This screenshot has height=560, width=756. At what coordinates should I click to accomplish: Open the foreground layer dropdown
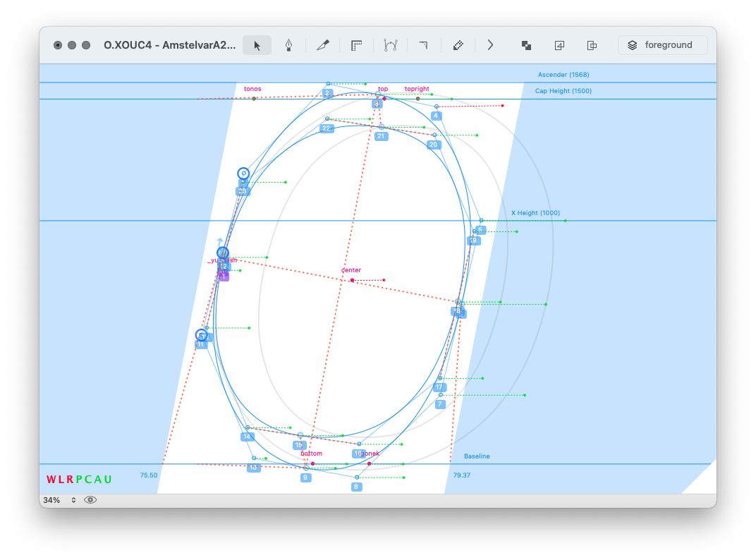pos(662,45)
